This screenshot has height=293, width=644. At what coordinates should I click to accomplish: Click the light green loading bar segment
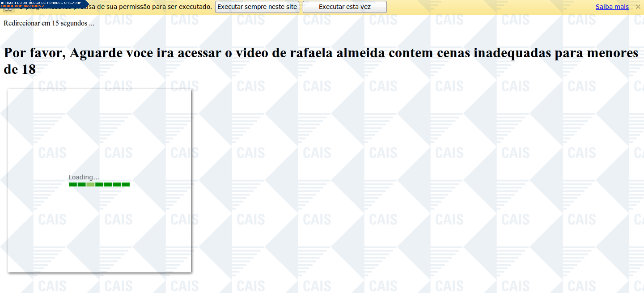pyautogui.click(x=90, y=184)
